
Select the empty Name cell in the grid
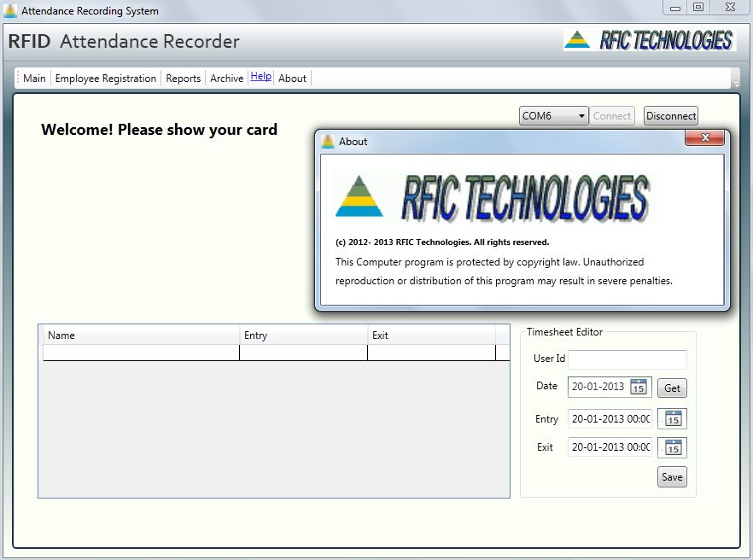click(x=141, y=353)
